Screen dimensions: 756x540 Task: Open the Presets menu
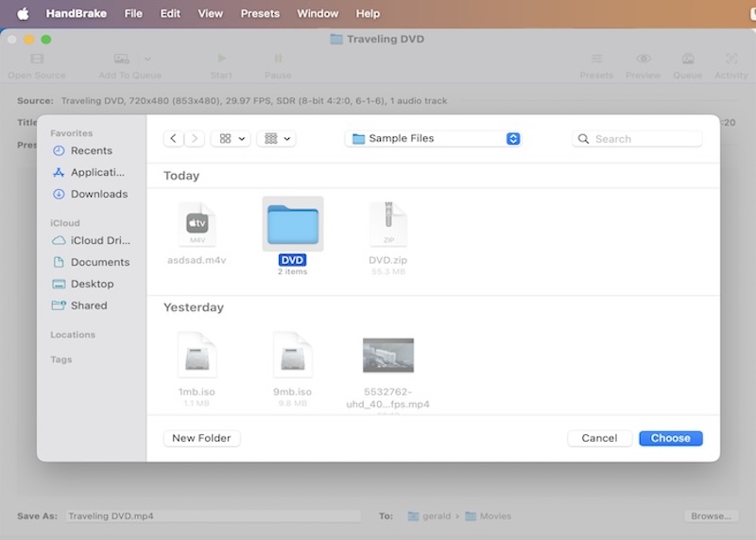(x=260, y=13)
